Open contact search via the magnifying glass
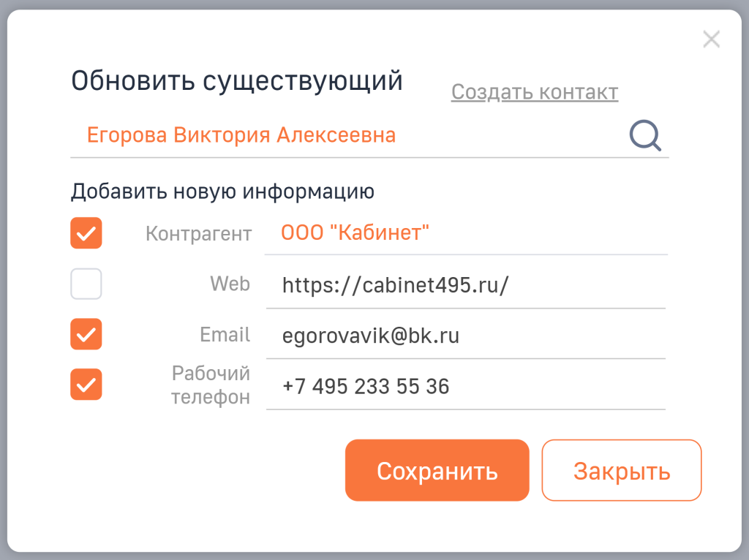This screenshot has width=749, height=560. pyautogui.click(x=645, y=135)
